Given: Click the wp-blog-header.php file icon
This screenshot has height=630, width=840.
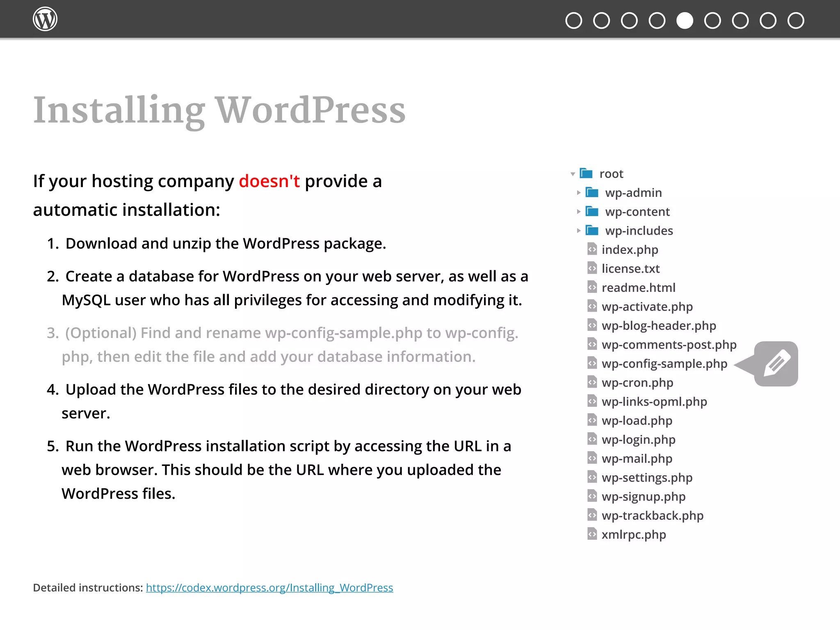Looking at the screenshot, I should pos(592,325).
